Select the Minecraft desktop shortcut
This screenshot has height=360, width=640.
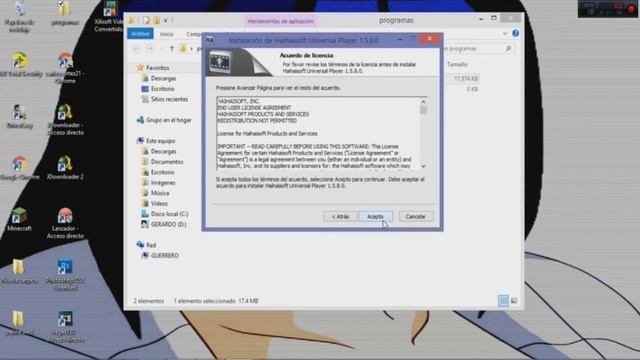(19, 220)
